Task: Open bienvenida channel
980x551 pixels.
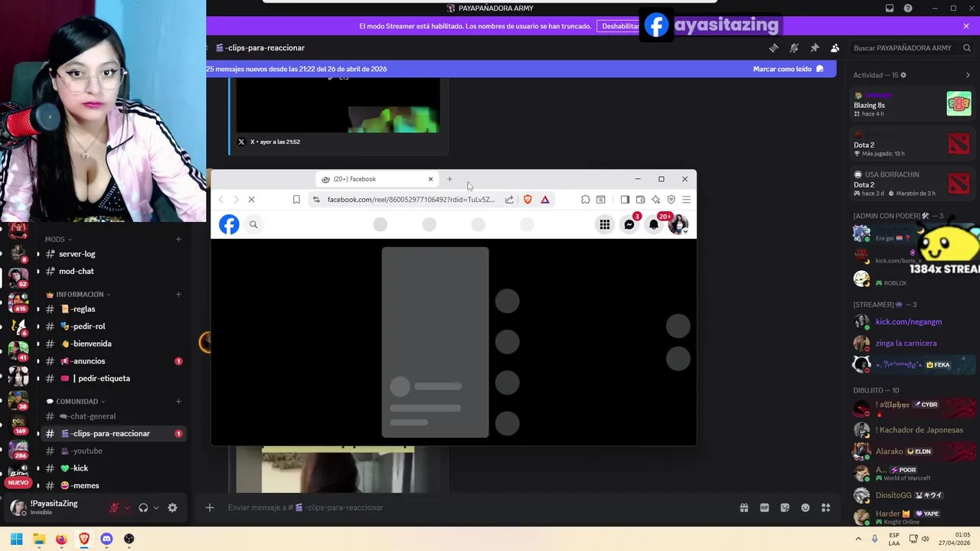Action: pyautogui.click(x=113, y=344)
